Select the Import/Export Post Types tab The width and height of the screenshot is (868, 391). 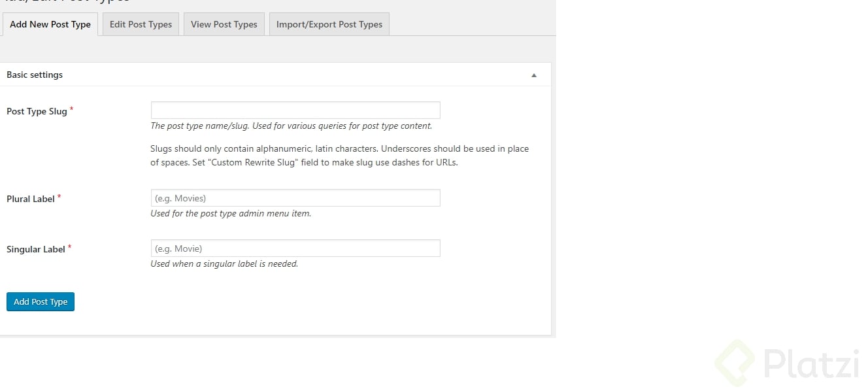pos(329,24)
